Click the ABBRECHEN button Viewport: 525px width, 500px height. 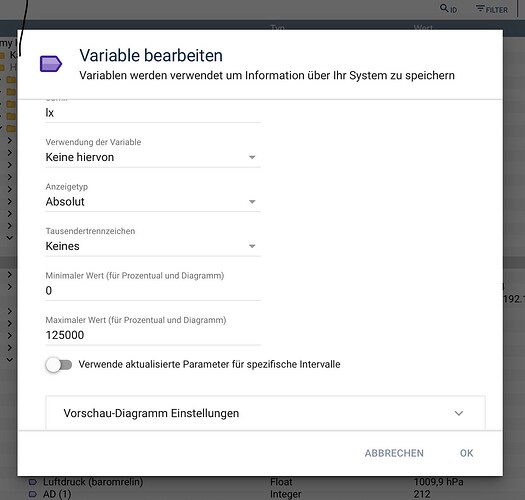pos(394,453)
